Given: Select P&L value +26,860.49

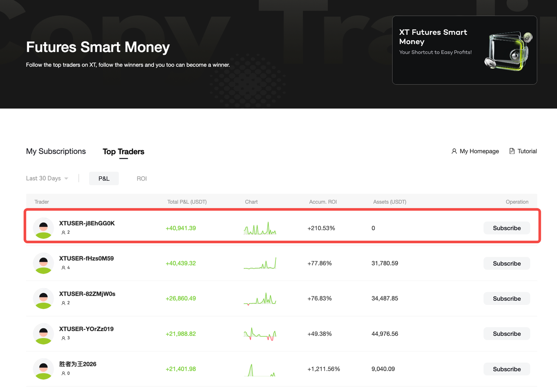Looking at the screenshot, I should (181, 298).
